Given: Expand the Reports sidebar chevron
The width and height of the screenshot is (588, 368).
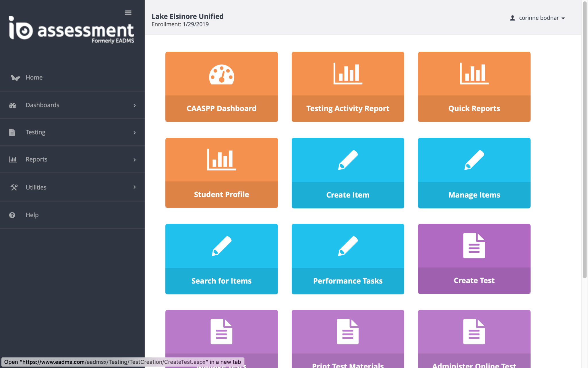Looking at the screenshot, I should pyautogui.click(x=134, y=160).
